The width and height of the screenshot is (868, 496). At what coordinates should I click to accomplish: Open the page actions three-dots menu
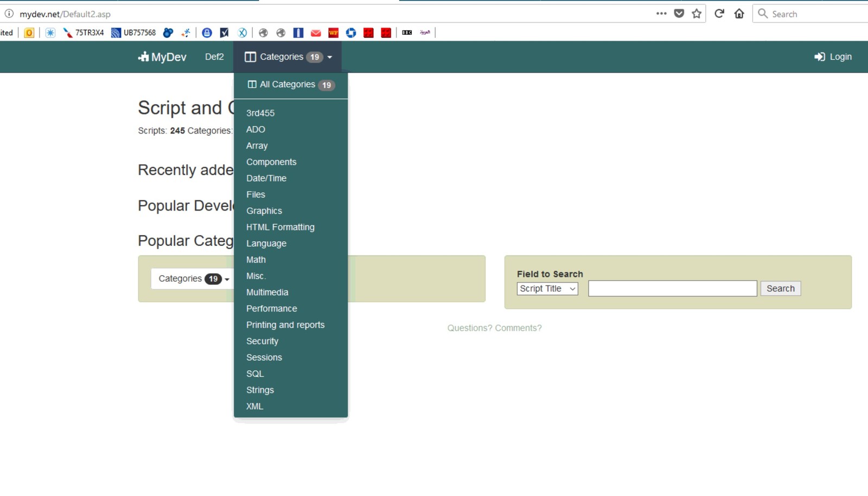point(661,14)
